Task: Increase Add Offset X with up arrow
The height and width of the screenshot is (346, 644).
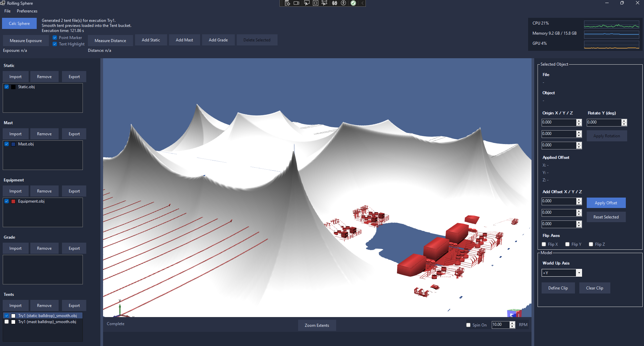Action: tap(579, 200)
